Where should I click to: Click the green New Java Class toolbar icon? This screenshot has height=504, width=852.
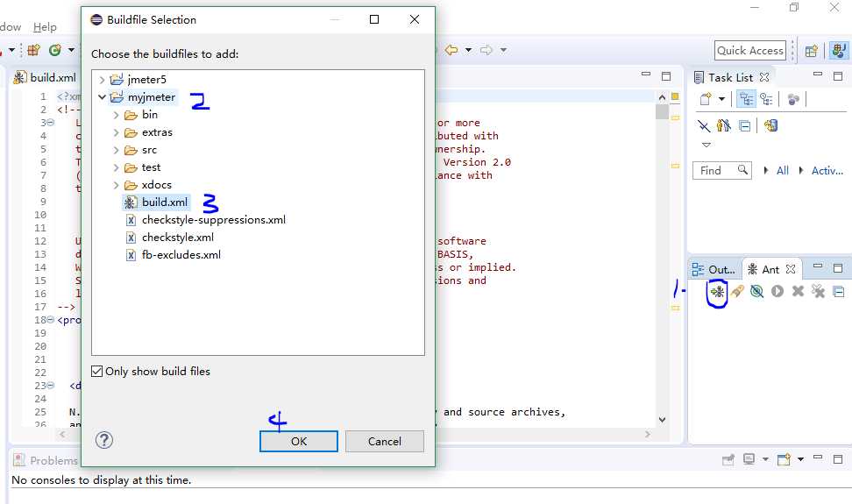[x=55, y=51]
